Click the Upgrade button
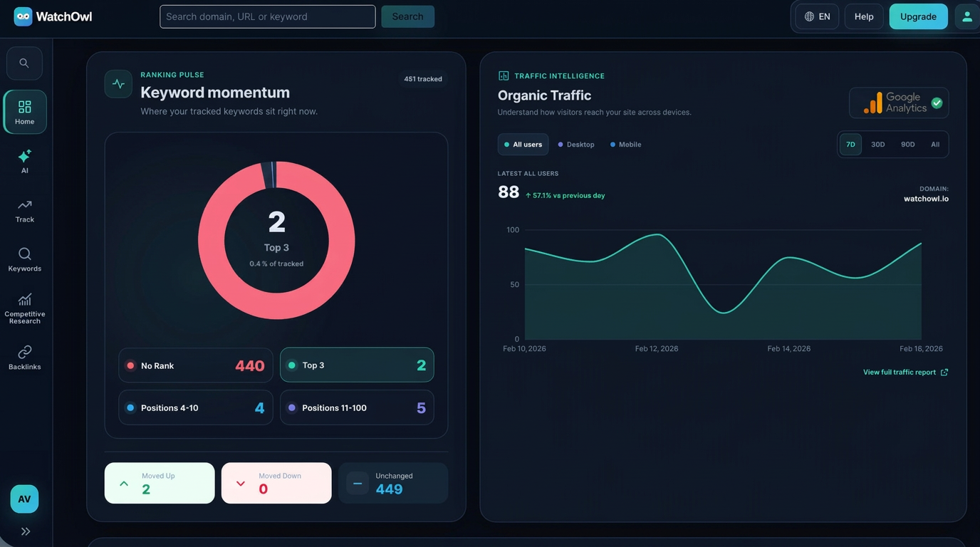 918,16
